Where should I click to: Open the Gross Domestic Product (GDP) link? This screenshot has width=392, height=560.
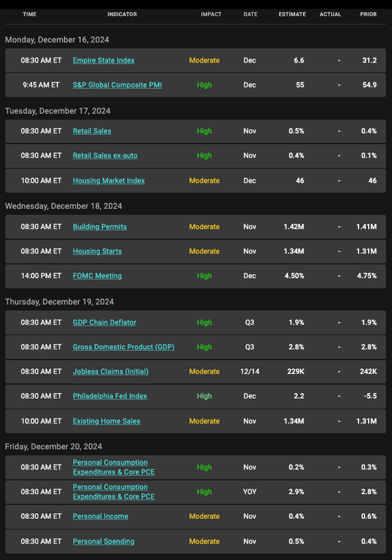123,347
